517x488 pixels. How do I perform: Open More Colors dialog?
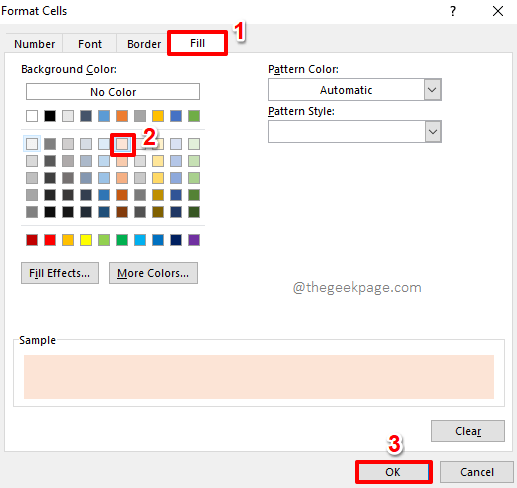(x=153, y=273)
